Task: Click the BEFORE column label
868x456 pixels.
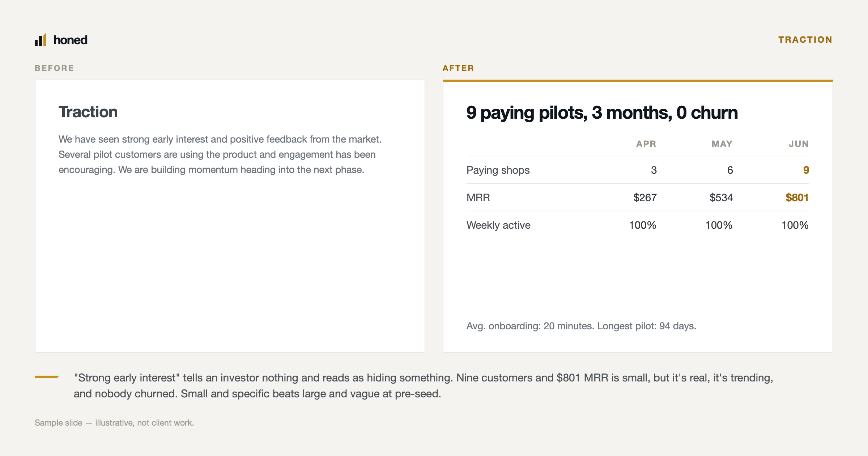Action: pos(55,68)
